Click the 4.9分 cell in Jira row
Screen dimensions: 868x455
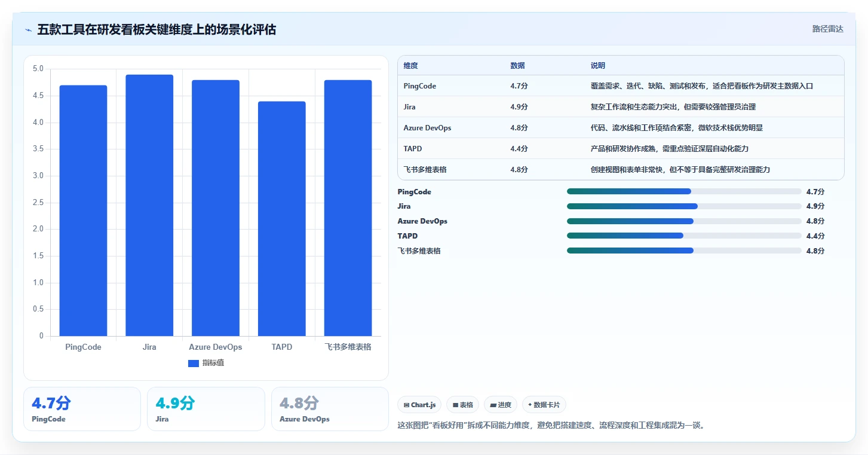[519, 107]
